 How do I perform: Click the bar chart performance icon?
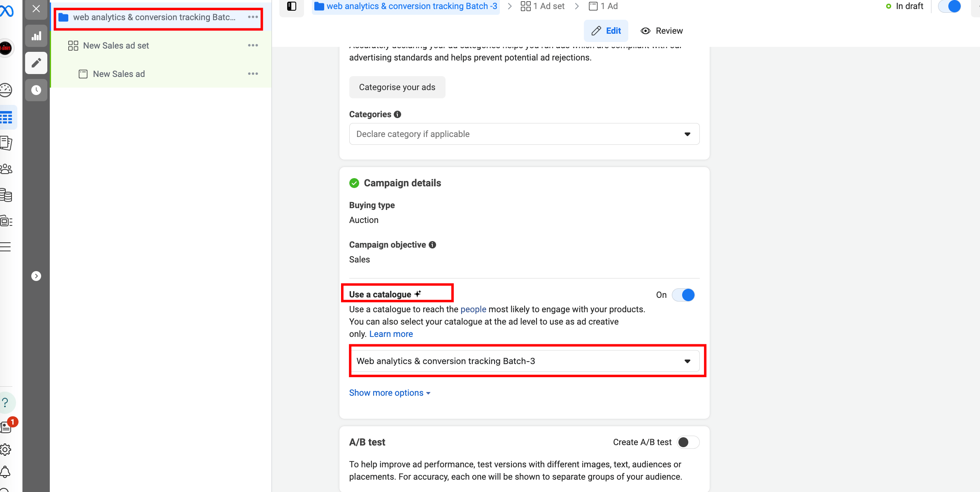tap(36, 36)
